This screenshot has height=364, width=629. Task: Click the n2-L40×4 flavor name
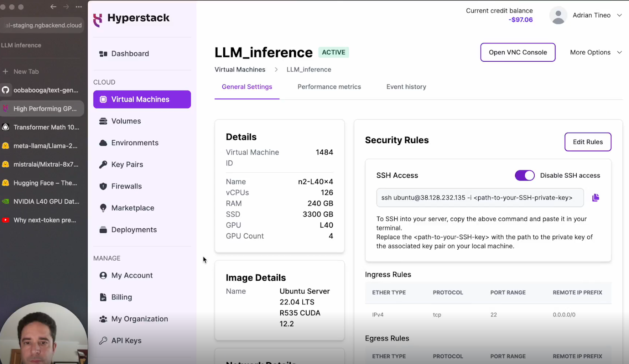coord(316,182)
